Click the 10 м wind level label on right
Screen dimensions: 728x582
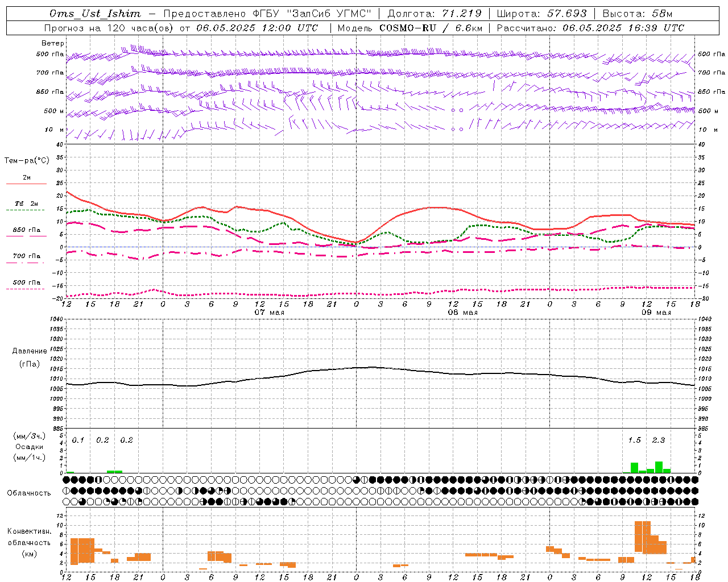[708, 130]
